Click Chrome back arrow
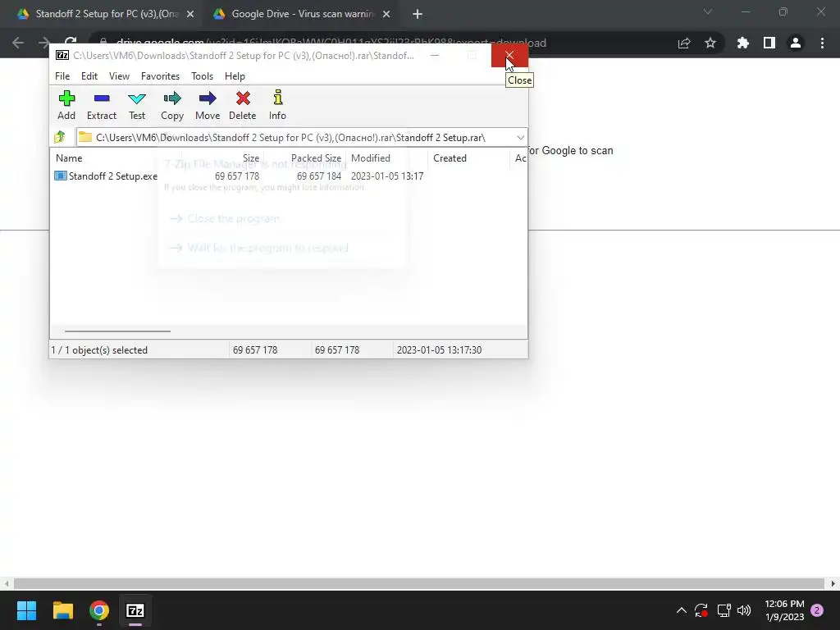 18,43
